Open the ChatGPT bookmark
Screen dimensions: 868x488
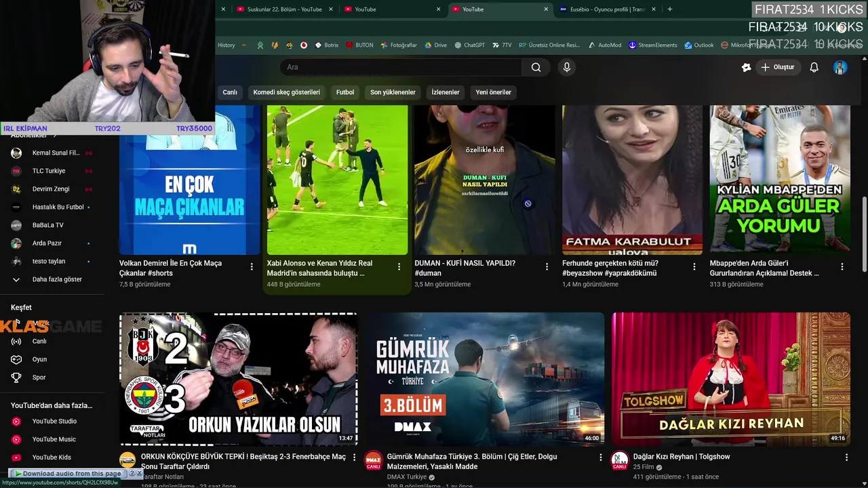(469, 45)
